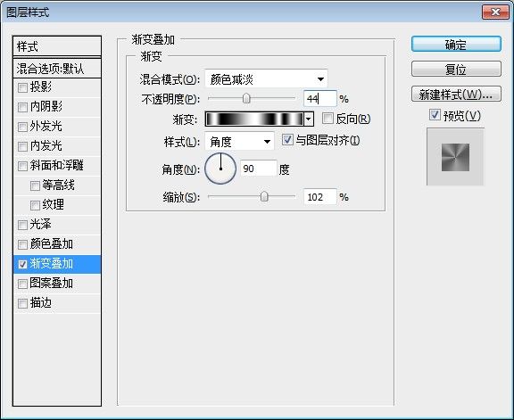Enable the 颜色叠加 color overlay checkbox
Image resolution: width=514 pixels, height=420 pixels.
[22, 244]
